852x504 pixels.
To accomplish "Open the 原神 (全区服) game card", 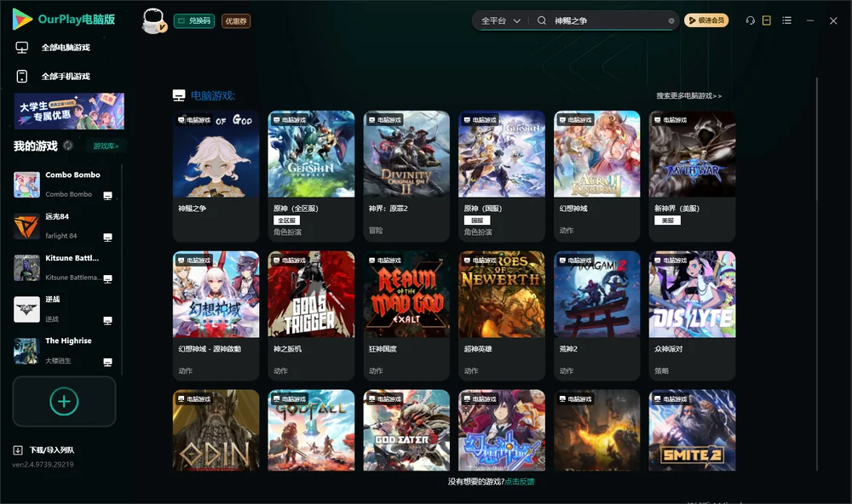I will coord(311,176).
